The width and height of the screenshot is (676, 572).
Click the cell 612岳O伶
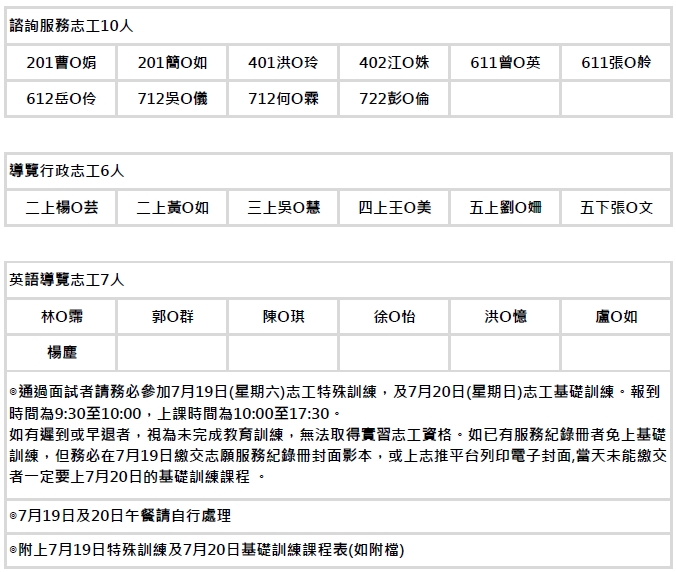click(61, 99)
